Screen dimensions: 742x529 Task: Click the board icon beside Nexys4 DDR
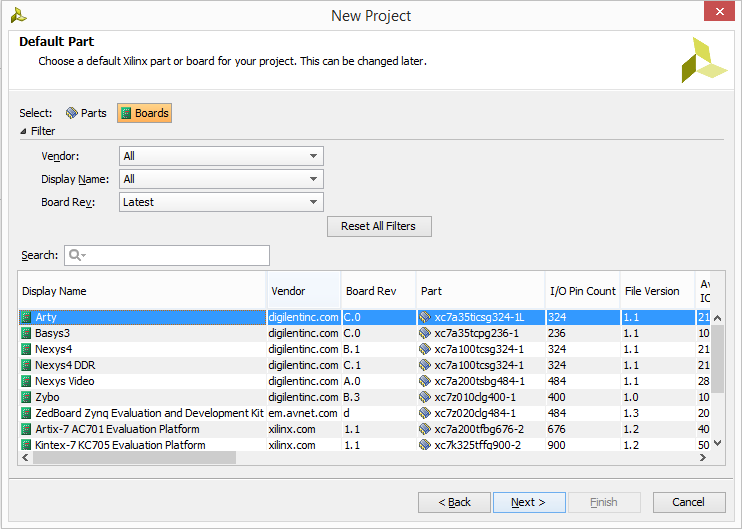coord(26,365)
